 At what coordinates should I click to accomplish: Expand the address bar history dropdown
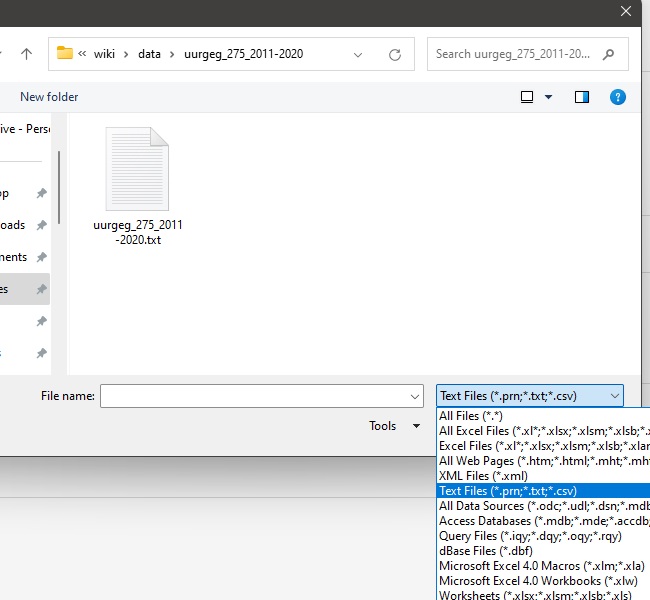pyautogui.click(x=360, y=54)
